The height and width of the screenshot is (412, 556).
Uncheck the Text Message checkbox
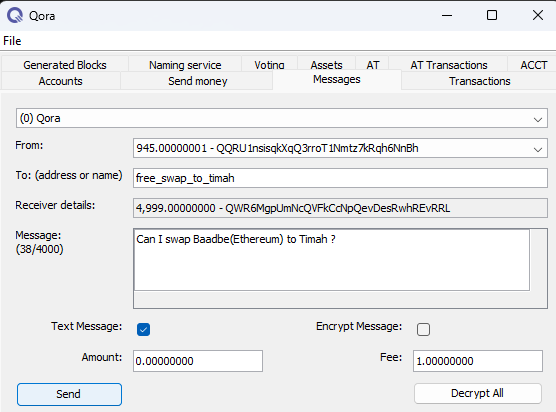pos(143,329)
